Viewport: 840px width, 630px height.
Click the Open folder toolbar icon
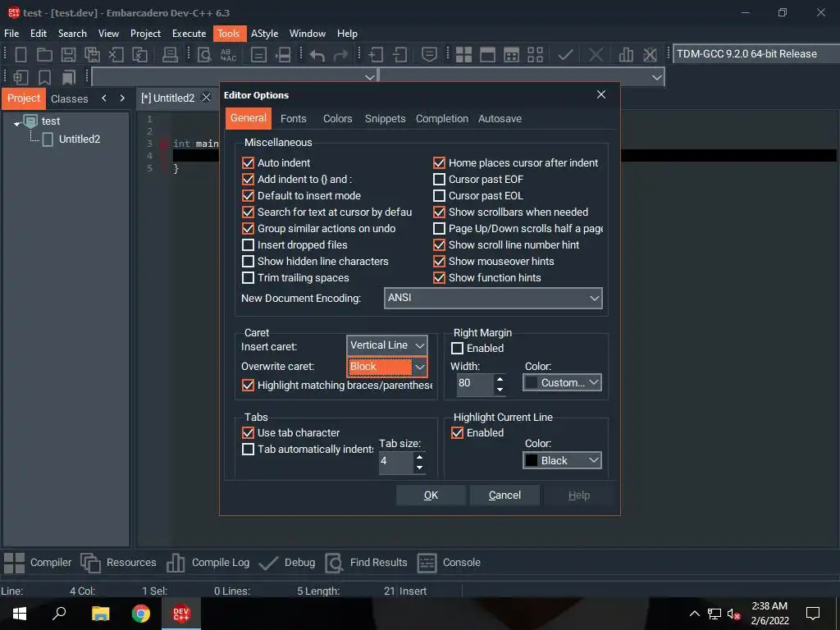(x=44, y=55)
